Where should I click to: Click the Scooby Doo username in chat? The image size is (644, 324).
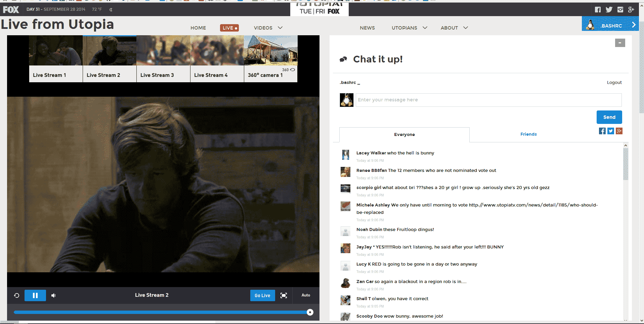click(369, 316)
